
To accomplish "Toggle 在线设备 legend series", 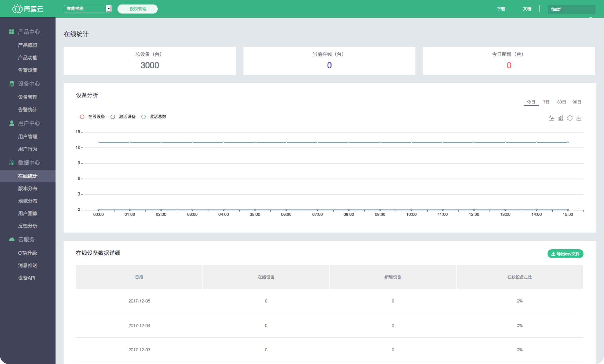I will (x=91, y=117).
